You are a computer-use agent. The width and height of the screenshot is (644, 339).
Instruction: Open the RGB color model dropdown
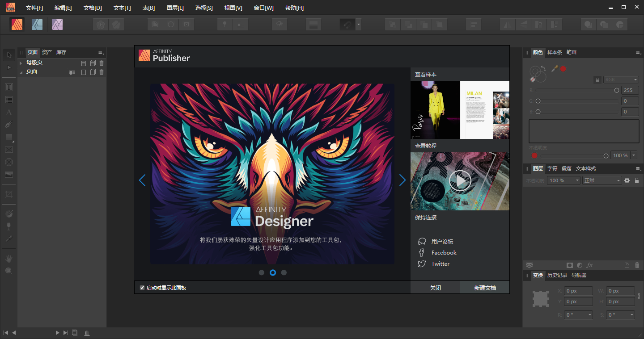pyautogui.click(x=621, y=80)
